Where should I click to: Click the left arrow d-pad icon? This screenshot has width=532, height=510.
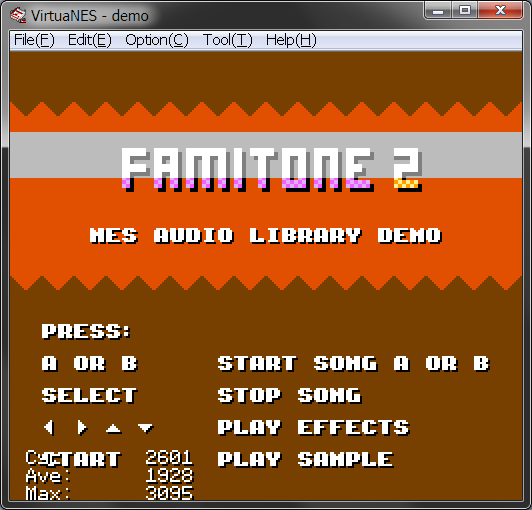pos(50,428)
